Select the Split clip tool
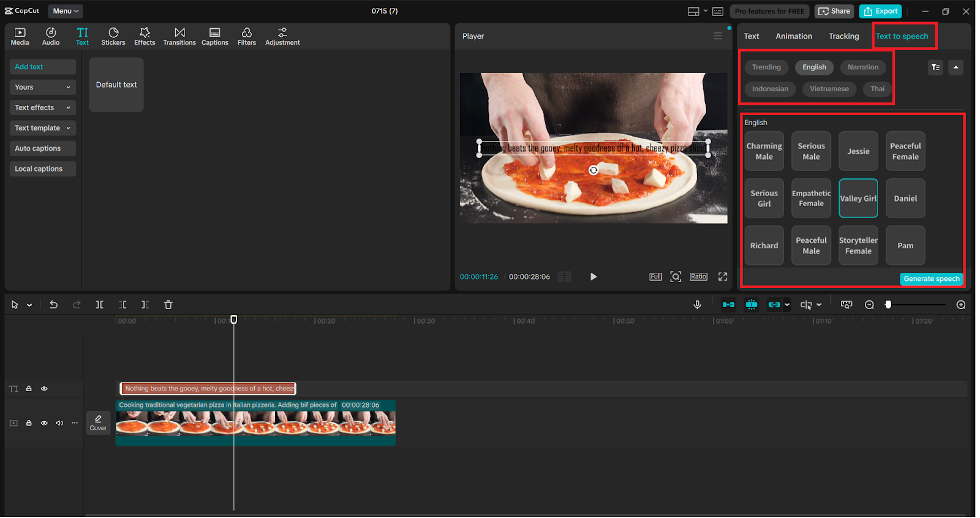 (99, 305)
